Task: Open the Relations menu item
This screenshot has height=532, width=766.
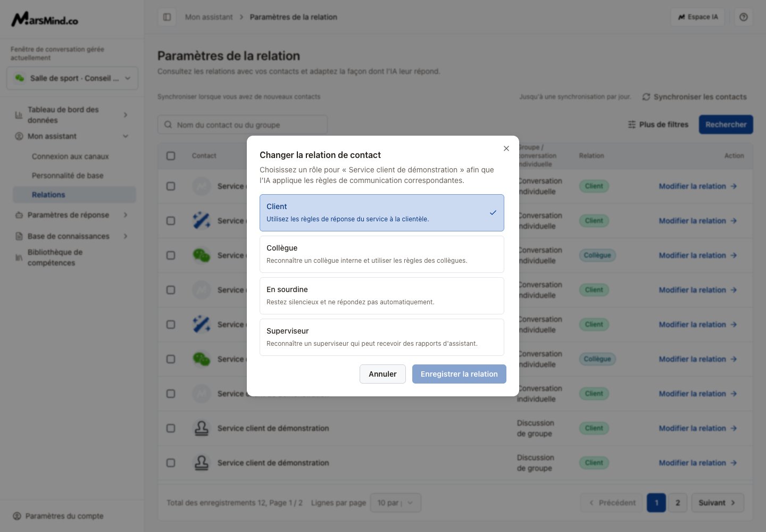Action: pyautogui.click(x=74, y=195)
